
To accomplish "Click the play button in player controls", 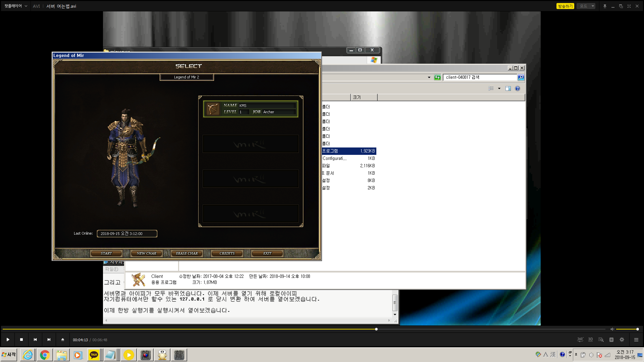I will (8, 340).
